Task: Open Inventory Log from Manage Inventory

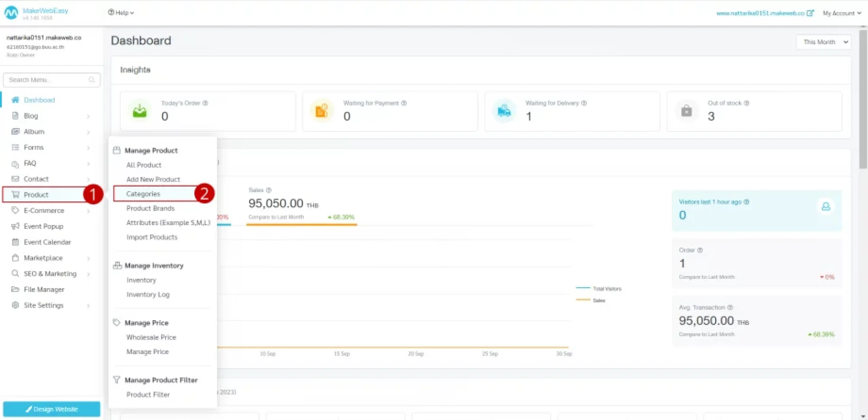Action: pyautogui.click(x=148, y=294)
